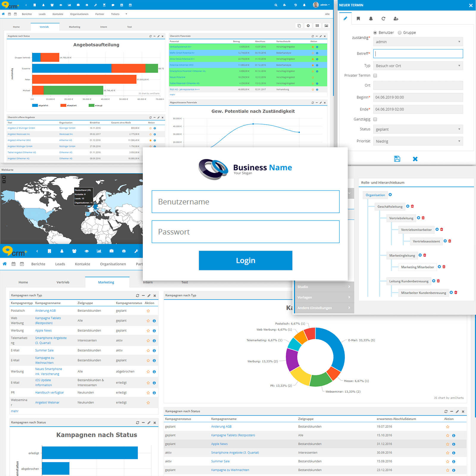Click the image icon above Übersicht Potentiale widget

326,26
